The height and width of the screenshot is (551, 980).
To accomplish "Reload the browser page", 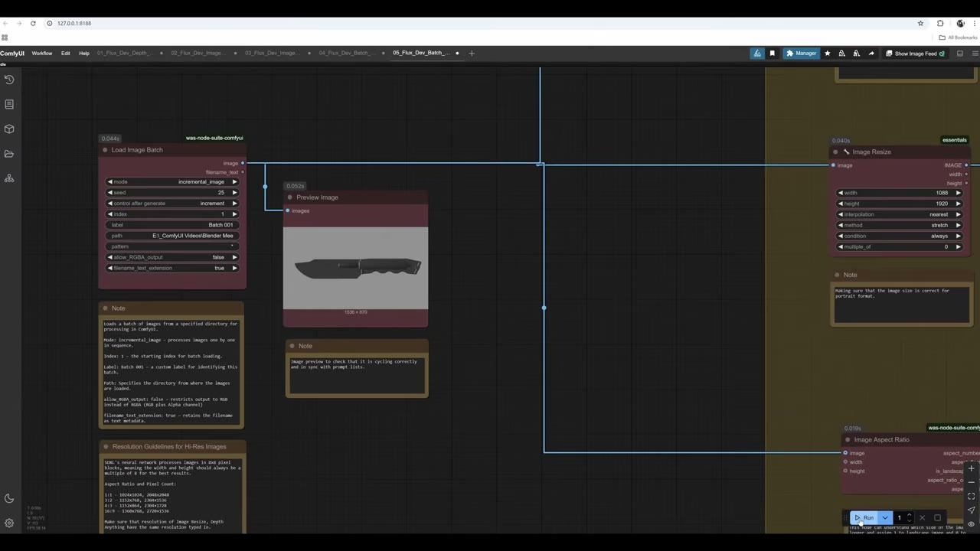I will pos(33,23).
